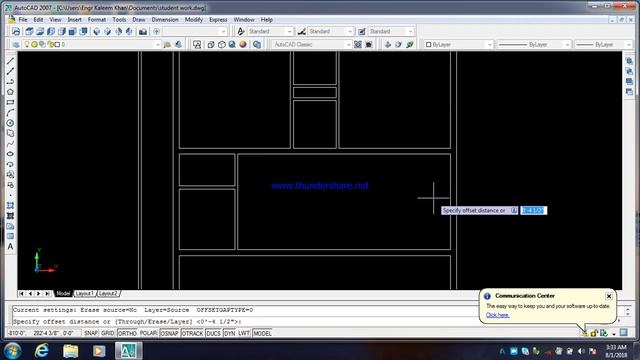
Task: Open the layer list dropdown
Action: (x=92, y=44)
